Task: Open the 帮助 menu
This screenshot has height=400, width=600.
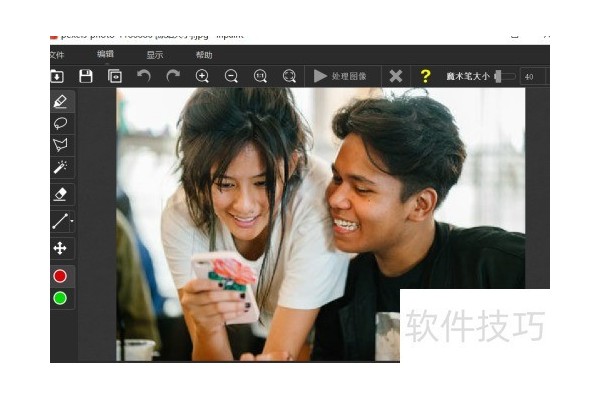Action: coord(204,55)
